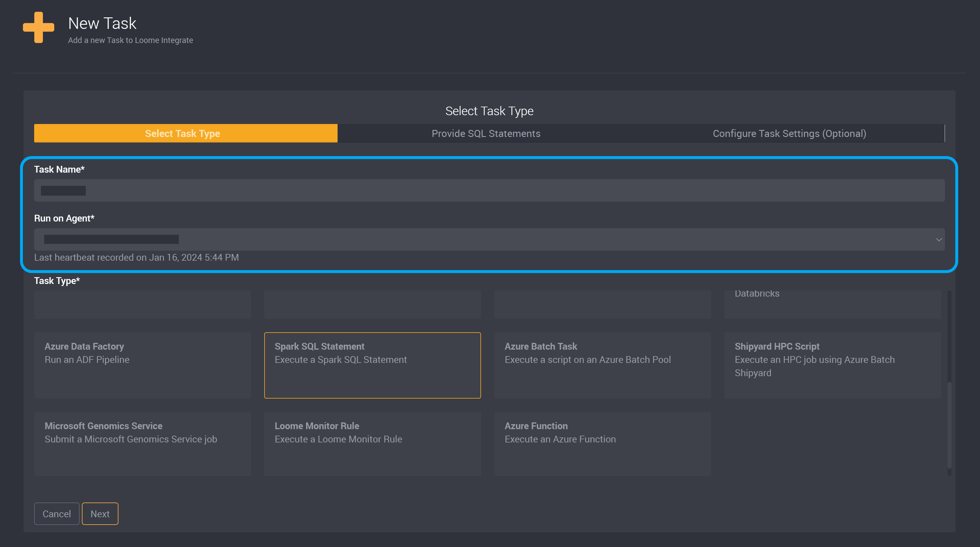
Task: Select the Select Task Type step tab
Action: coord(186,133)
